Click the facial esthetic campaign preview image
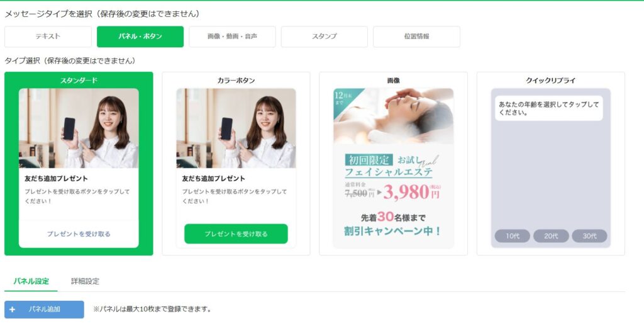The image size is (644, 326). [394, 168]
